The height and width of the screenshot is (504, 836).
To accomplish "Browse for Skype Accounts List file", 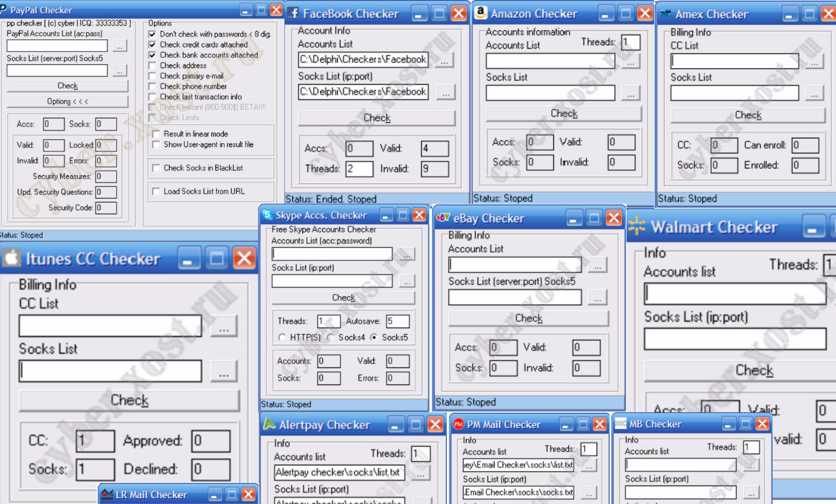I will pos(406,254).
